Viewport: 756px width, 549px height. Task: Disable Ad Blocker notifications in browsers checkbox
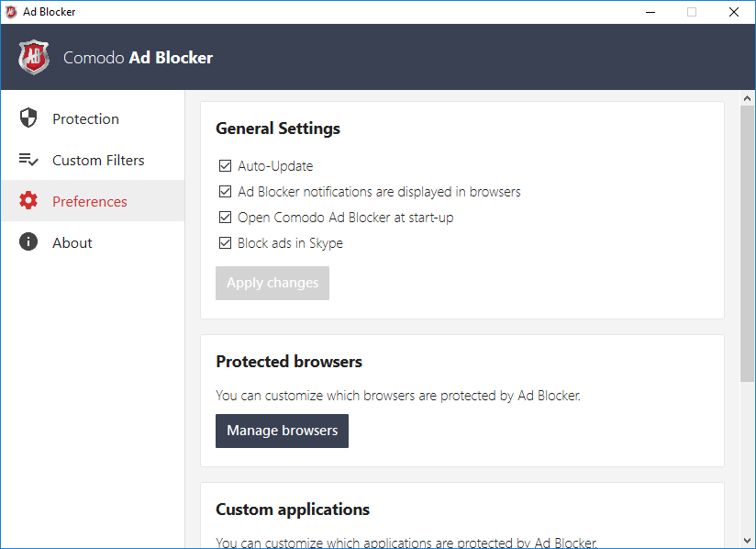coord(225,192)
